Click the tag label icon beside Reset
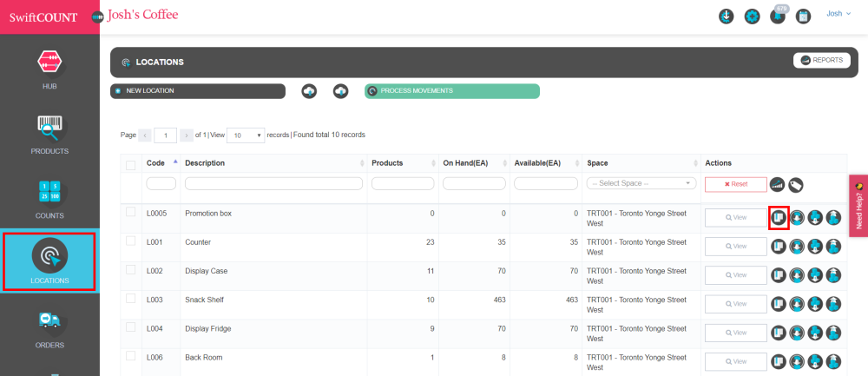 pyautogui.click(x=796, y=185)
